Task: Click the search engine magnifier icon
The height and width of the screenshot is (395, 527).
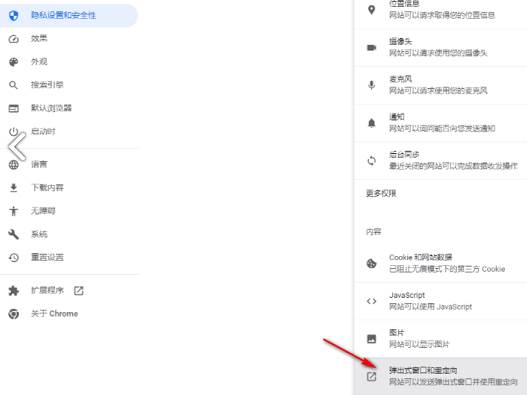Action: [13, 85]
